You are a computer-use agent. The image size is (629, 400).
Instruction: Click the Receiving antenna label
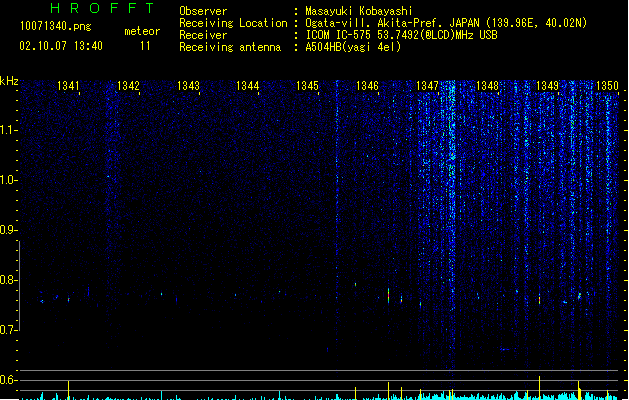tap(230, 47)
